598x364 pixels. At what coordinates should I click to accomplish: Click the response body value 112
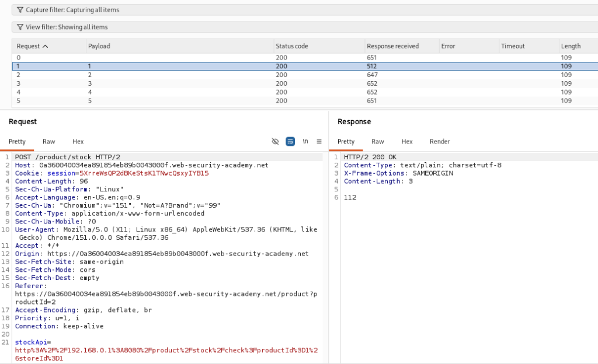click(350, 197)
